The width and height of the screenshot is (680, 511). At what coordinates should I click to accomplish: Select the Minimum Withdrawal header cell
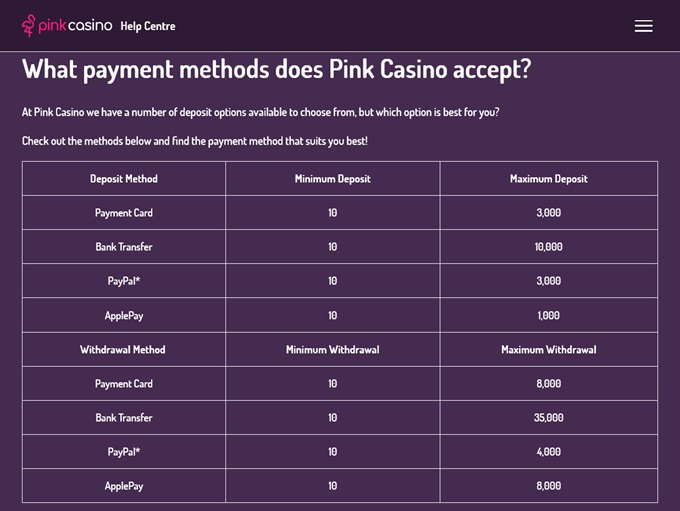(x=332, y=350)
